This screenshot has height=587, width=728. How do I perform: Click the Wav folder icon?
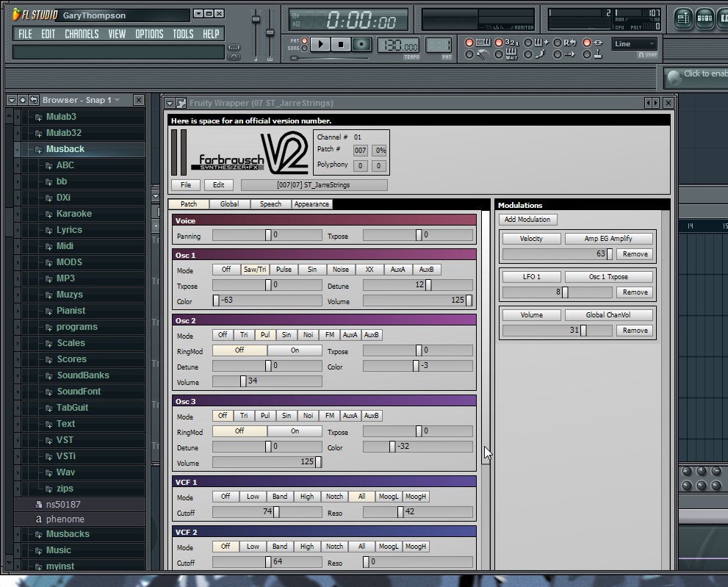coord(48,472)
